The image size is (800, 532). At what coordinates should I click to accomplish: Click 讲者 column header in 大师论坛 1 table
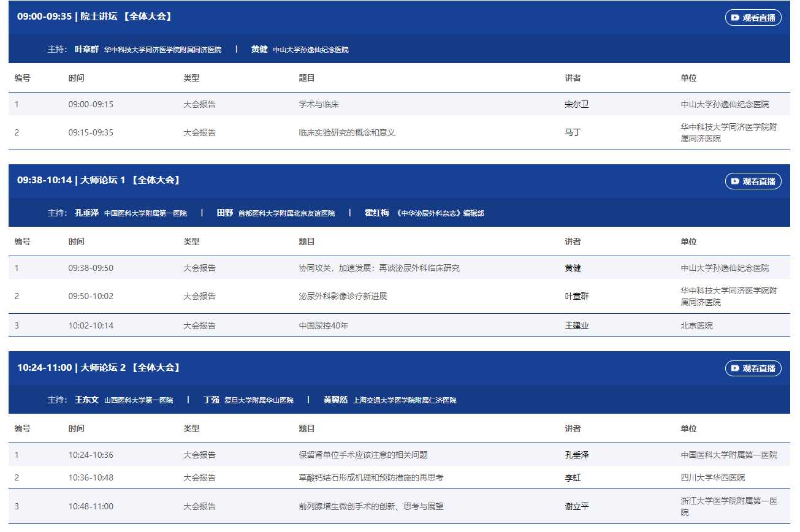point(573,241)
